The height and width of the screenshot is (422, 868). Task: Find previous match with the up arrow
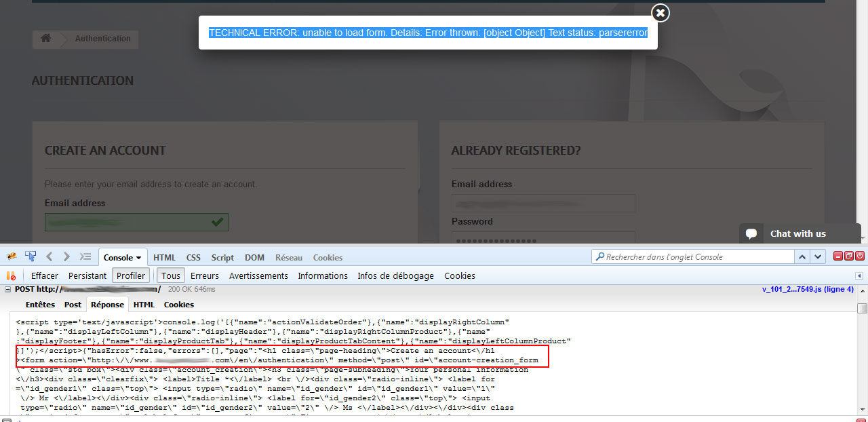pos(802,256)
